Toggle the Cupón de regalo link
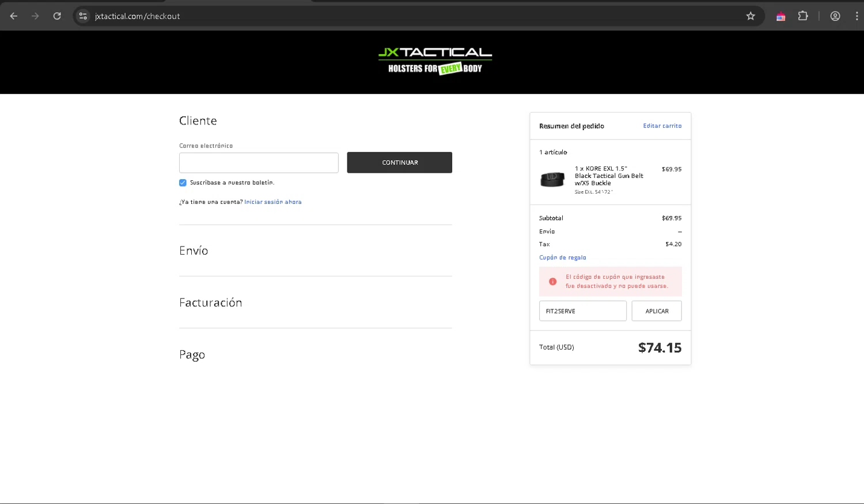This screenshot has height=504, width=864. [x=563, y=257]
